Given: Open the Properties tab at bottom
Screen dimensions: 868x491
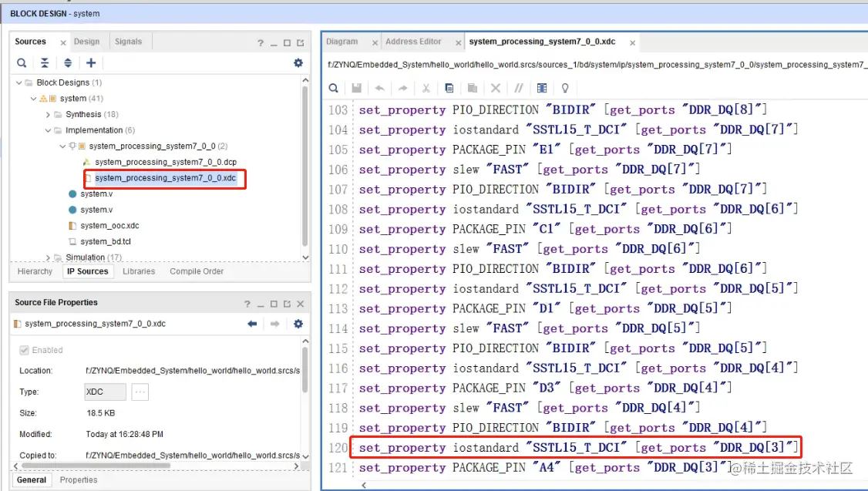Looking at the screenshot, I should pos(79,480).
